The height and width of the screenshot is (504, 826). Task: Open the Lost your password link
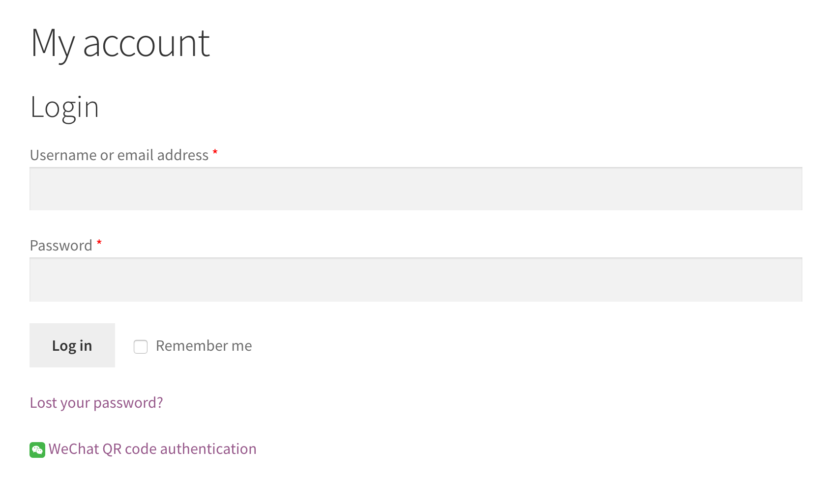96,403
